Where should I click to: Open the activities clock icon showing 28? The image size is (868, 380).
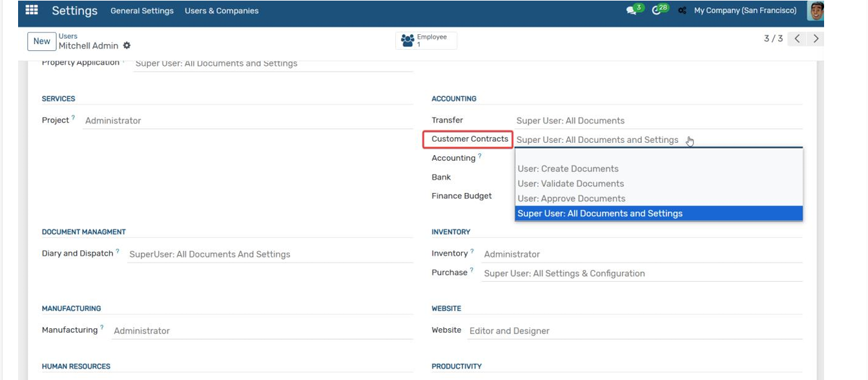tap(658, 10)
